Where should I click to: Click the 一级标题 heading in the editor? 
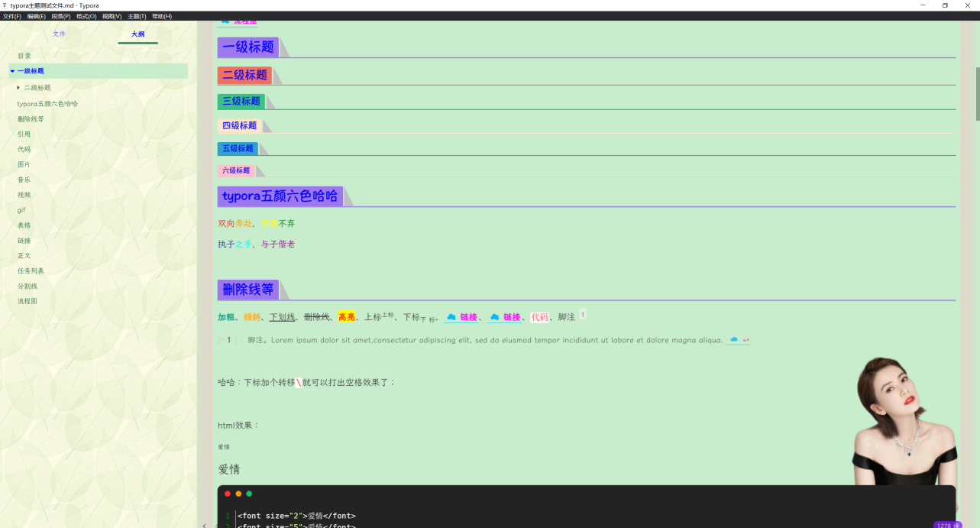click(x=248, y=47)
